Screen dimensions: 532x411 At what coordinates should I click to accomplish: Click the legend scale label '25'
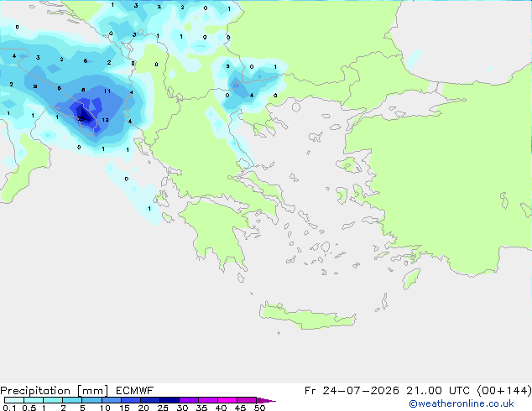tap(163, 408)
